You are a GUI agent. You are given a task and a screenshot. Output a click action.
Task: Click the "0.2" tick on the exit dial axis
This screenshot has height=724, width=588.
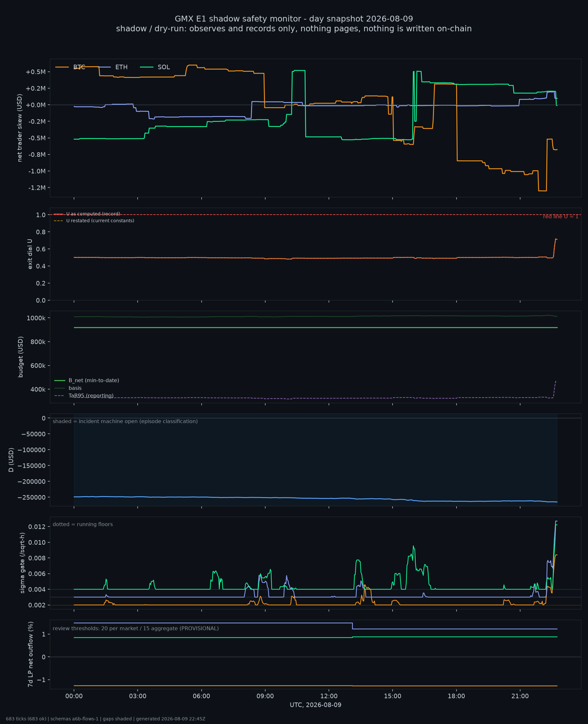[41, 283]
